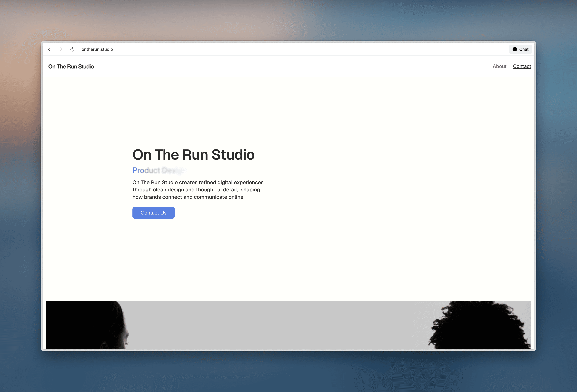This screenshot has width=577, height=392.
Task: Click the gray banner image center
Action: [288, 325]
